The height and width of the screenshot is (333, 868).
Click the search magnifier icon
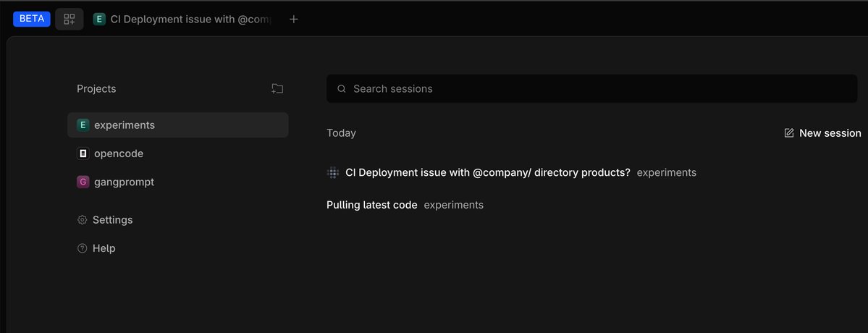(x=342, y=88)
